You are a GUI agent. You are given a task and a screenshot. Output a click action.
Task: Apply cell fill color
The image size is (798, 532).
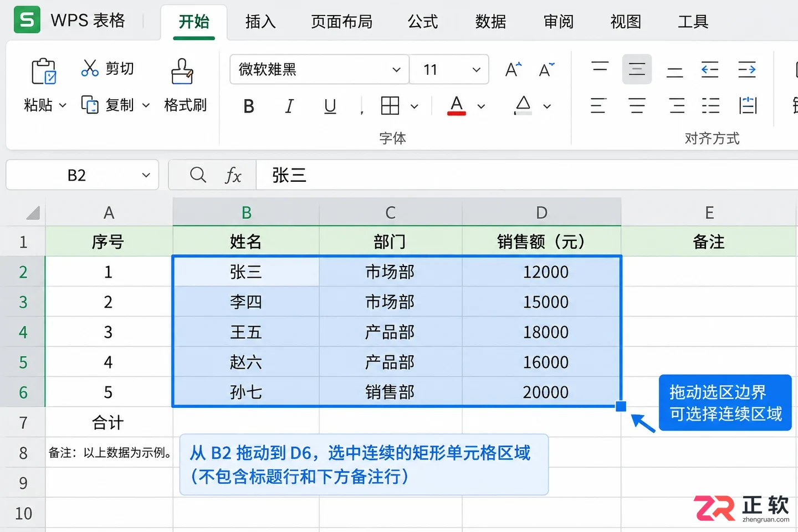pyautogui.click(x=523, y=105)
